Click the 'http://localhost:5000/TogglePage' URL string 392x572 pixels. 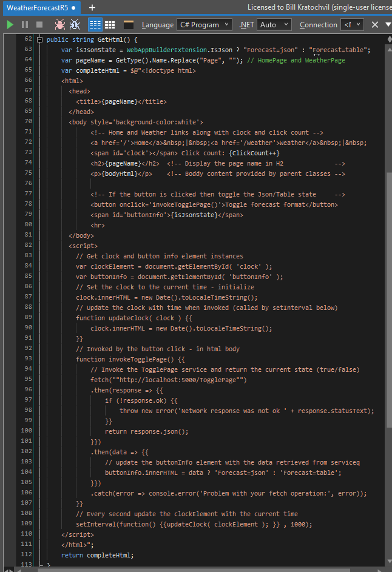click(x=178, y=380)
